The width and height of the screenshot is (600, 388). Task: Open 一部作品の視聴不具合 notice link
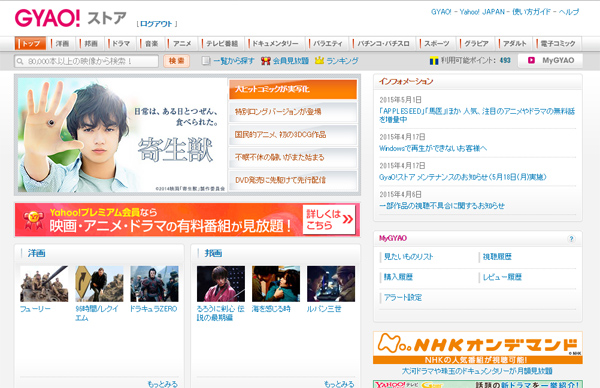point(442,206)
